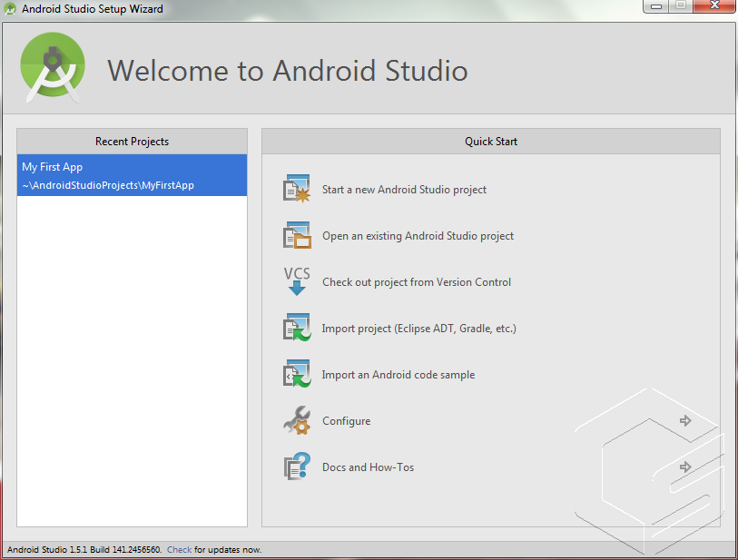Click the Configure wrench and gear icon
Screen dimensions: 738x560
297,420
